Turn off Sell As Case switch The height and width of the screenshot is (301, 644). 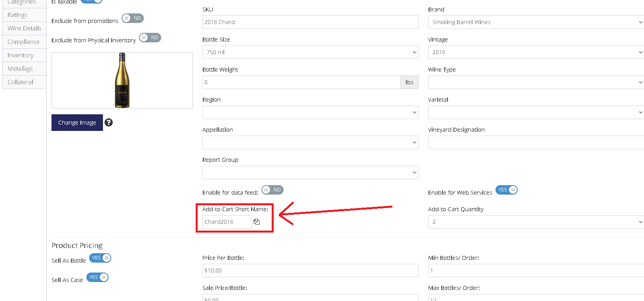pos(97,277)
